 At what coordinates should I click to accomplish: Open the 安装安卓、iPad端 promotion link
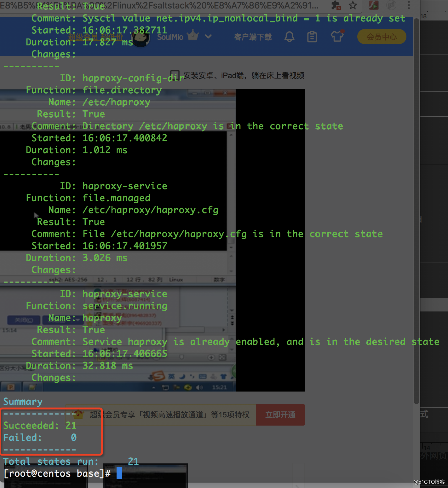coord(244,75)
